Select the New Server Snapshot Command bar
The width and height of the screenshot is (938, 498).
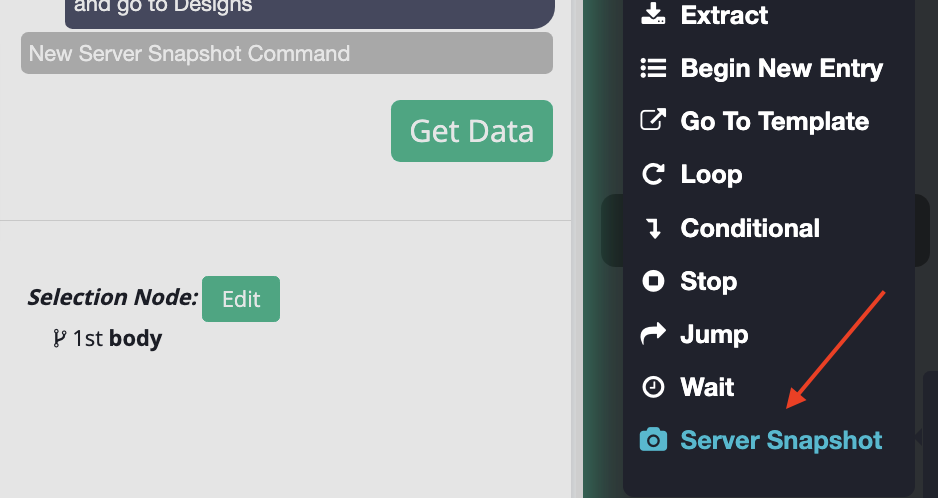287,53
